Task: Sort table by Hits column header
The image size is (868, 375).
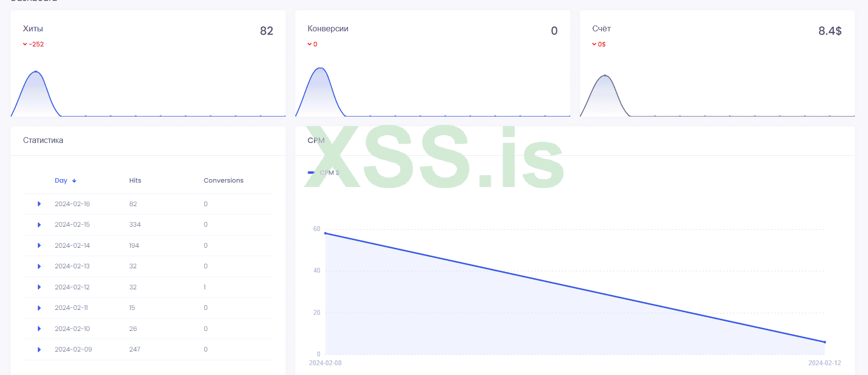Action: pyautogui.click(x=135, y=181)
